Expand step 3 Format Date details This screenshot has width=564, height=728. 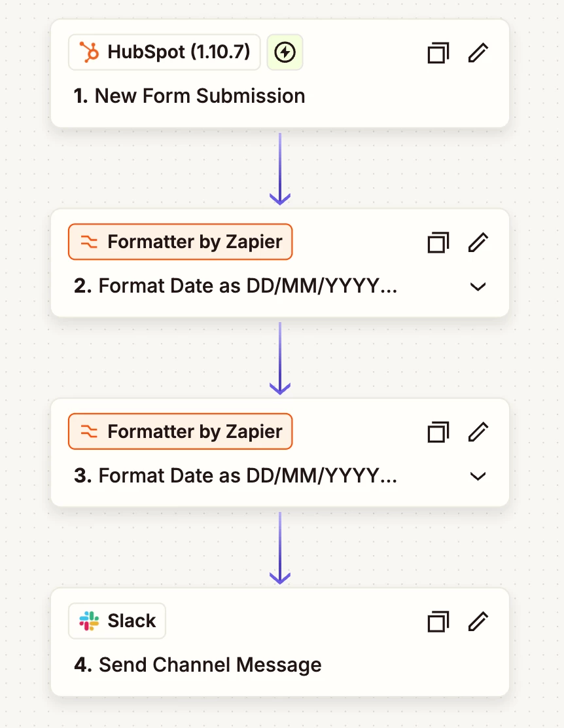478,476
